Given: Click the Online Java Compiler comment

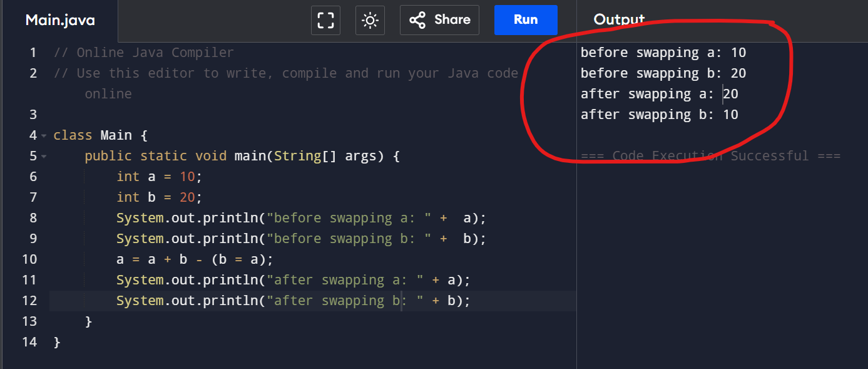Looking at the screenshot, I should point(144,52).
